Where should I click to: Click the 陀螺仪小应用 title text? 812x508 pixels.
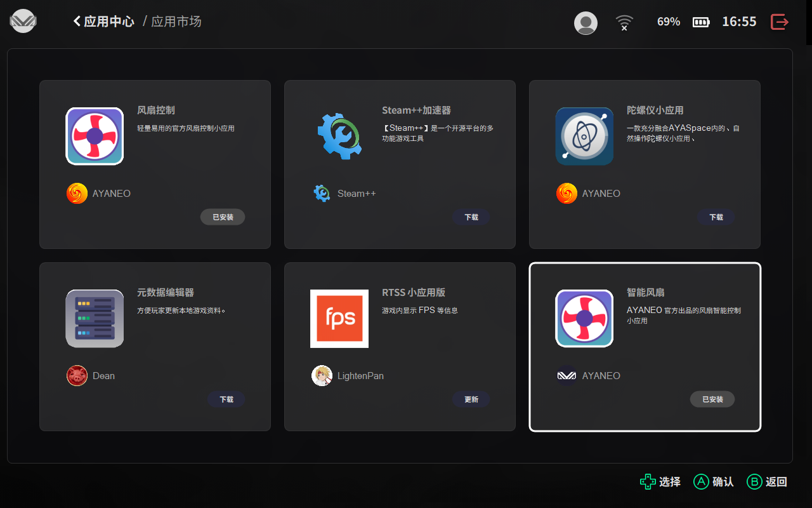tap(655, 110)
